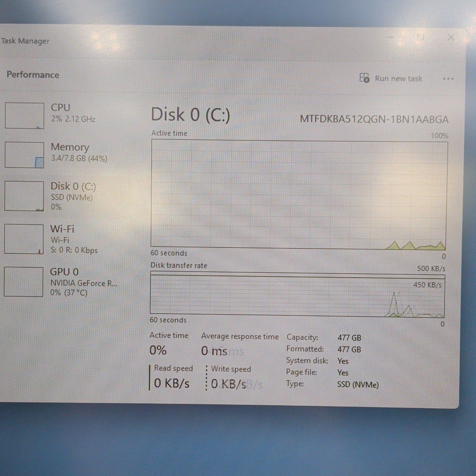
Task: Open the CPU performance graph thumbnail
Action: point(24,116)
